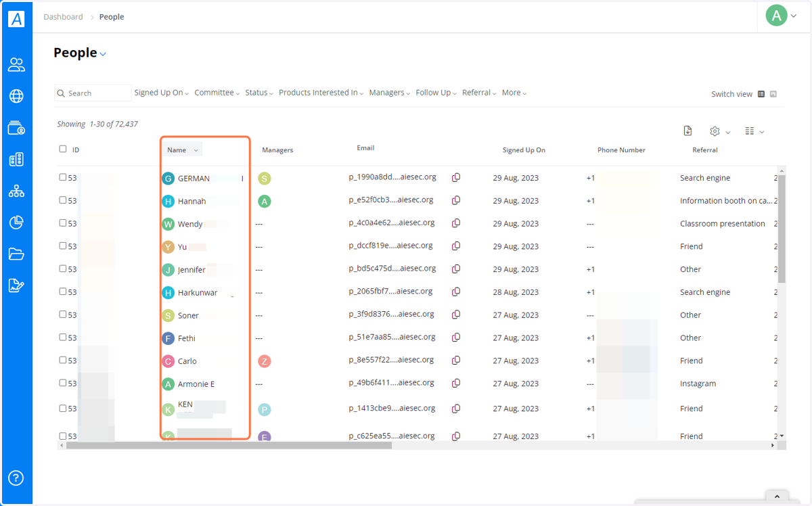Image resolution: width=812 pixels, height=506 pixels.
Task: Open the table settings gear icon
Action: click(715, 131)
